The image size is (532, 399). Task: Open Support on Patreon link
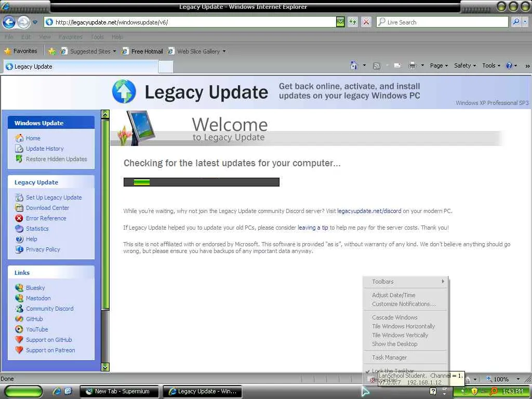50,350
